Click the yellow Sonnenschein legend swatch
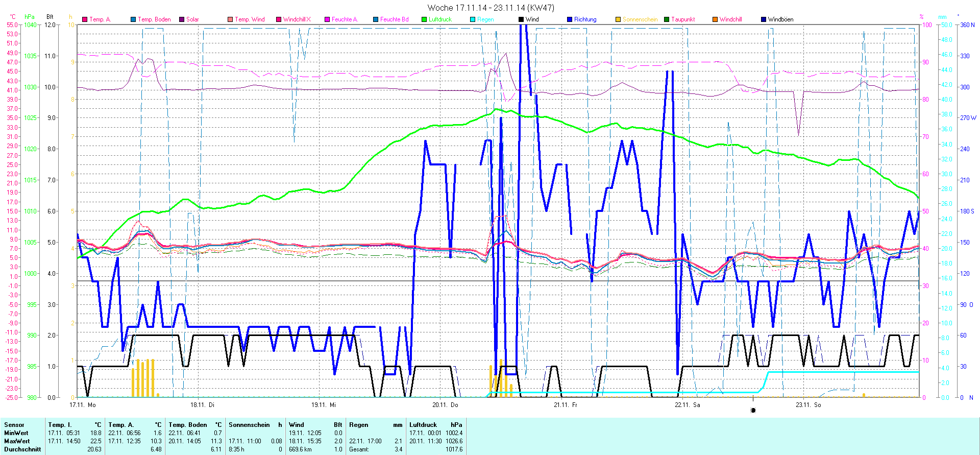Screen dimensions: 980x455 point(618,19)
